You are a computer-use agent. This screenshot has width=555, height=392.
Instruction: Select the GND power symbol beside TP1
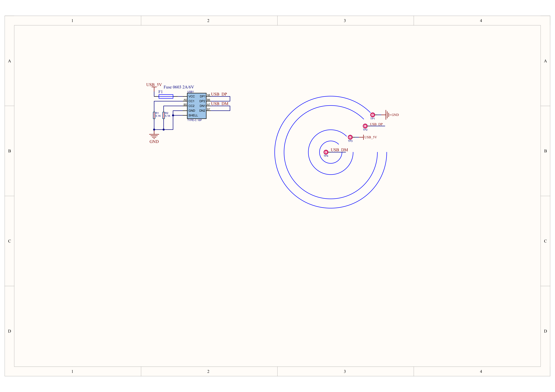(x=388, y=115)
